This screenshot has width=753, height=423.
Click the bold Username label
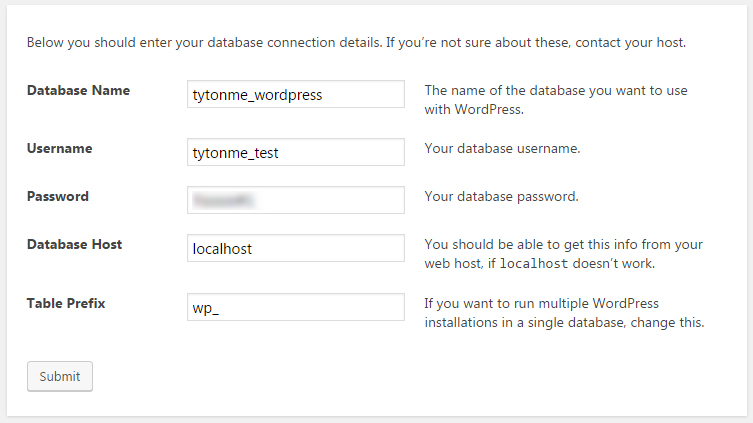tap(59, 148)
